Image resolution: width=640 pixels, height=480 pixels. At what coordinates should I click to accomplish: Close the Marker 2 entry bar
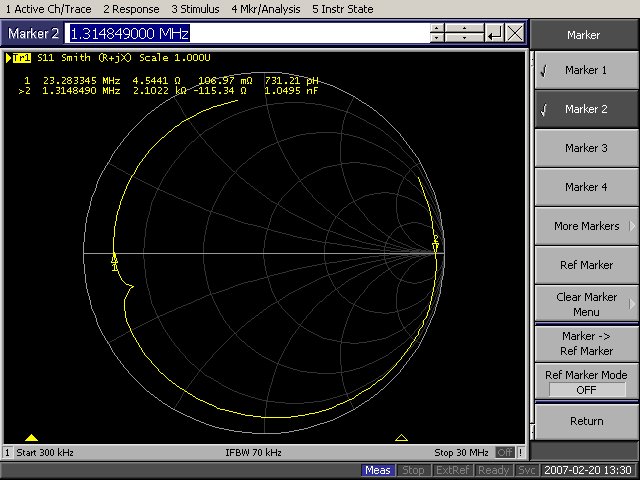[x=515, y=33]
